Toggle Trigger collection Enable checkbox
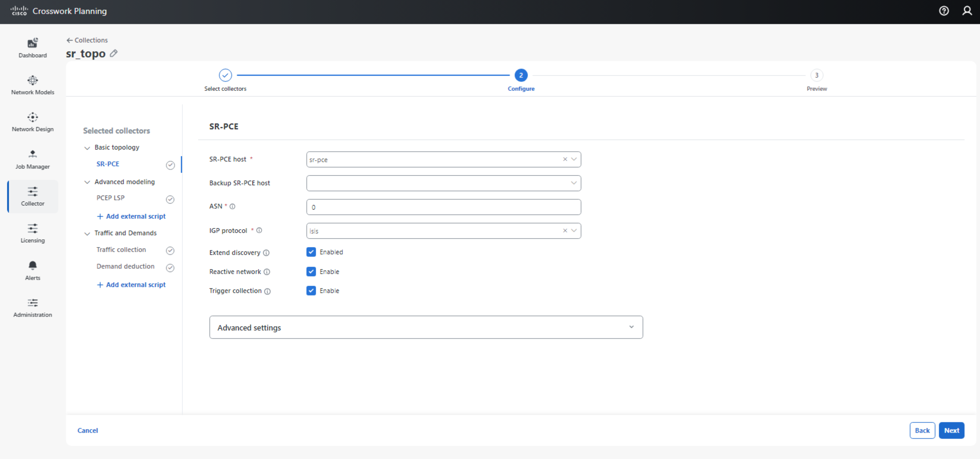980x459 pixels. click(x=311, y=291)
